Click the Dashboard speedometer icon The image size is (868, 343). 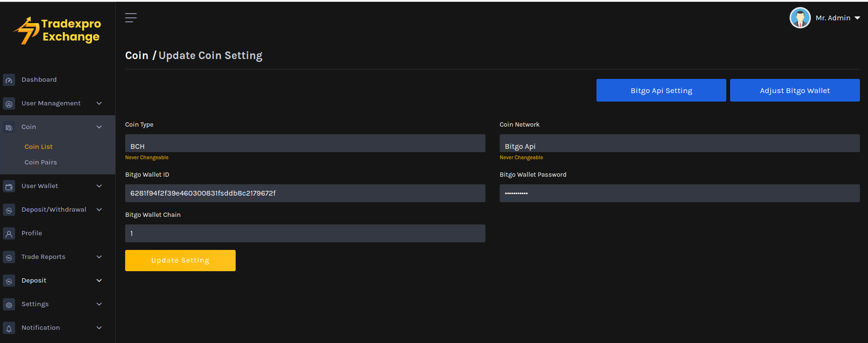pos(9,80)
